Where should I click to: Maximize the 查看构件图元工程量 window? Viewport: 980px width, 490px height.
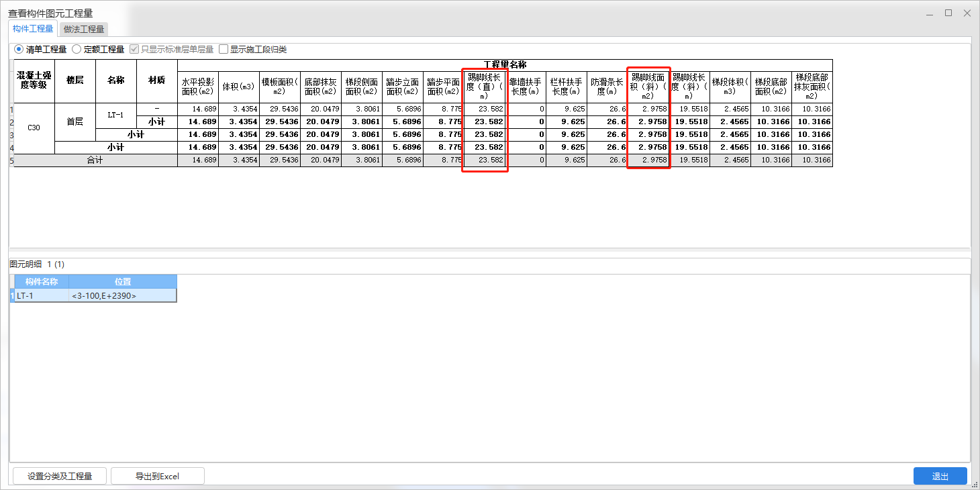coord(948,13)
